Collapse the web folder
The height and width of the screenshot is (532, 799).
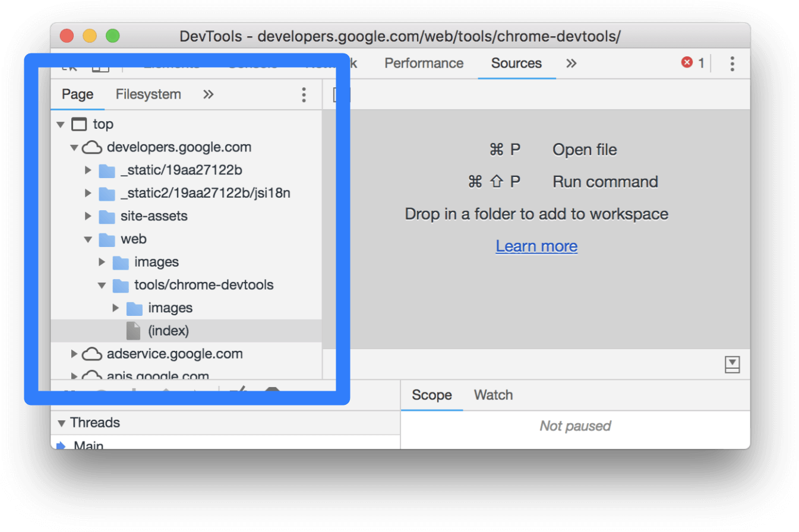(88, 239)
